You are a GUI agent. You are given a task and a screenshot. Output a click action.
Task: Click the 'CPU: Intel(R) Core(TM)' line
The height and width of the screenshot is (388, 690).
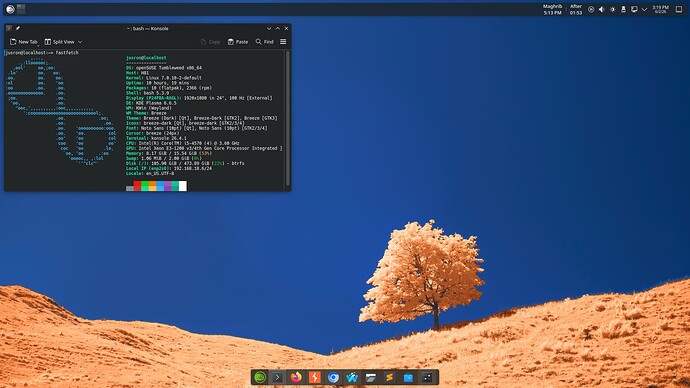click(183, 143)
